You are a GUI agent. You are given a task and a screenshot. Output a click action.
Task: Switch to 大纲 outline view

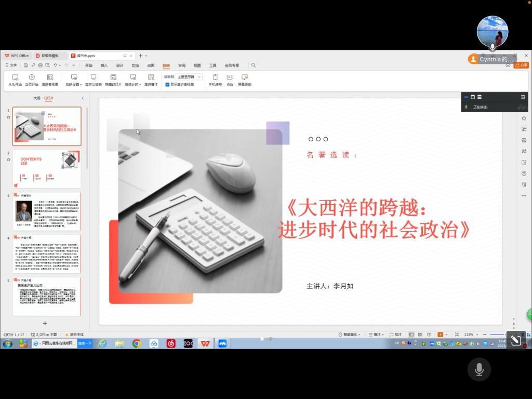point(37,98)
